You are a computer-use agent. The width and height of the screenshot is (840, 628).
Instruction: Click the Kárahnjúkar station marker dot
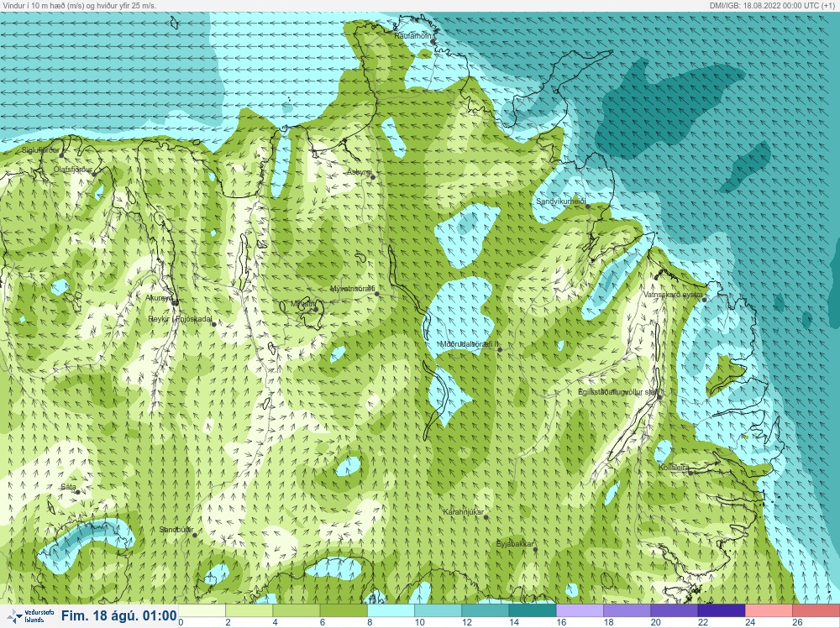[486, 517]
